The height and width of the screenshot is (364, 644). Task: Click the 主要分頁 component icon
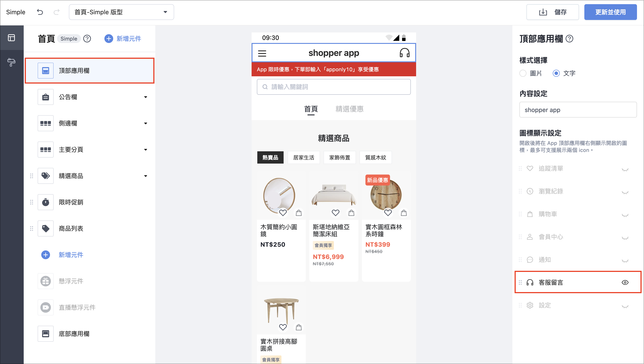pyautogui.click(x=45, y=150)
